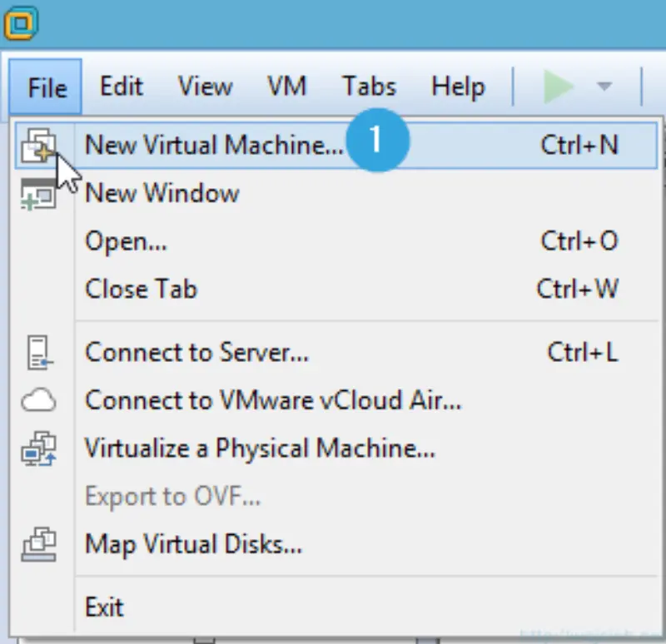Open the View menu
Screen dimensions: 666x644
point(204,86)
